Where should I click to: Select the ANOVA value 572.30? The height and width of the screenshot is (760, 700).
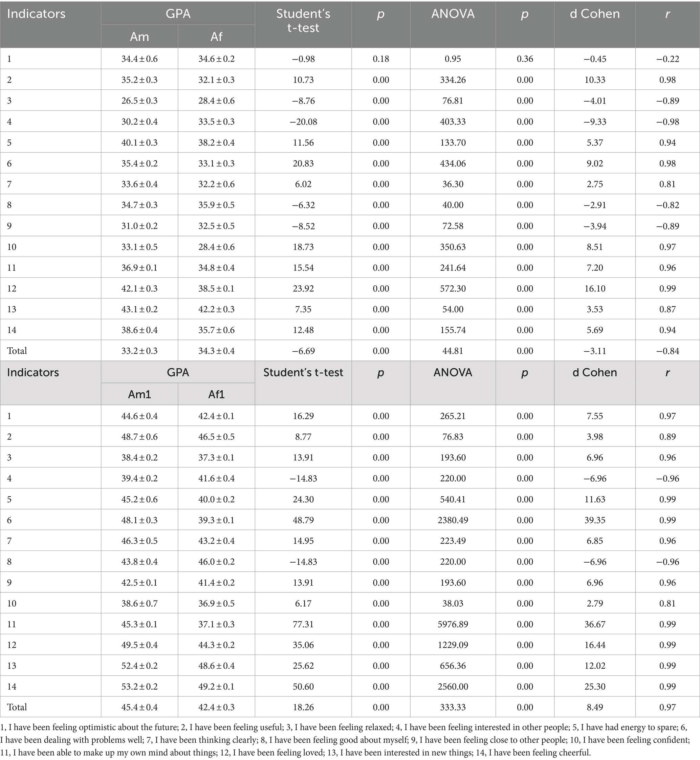click(x=453, y=288)
